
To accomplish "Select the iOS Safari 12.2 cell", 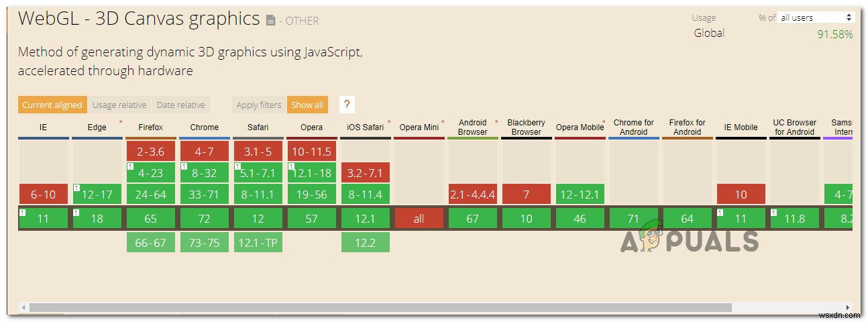I will tap(366, 243).
